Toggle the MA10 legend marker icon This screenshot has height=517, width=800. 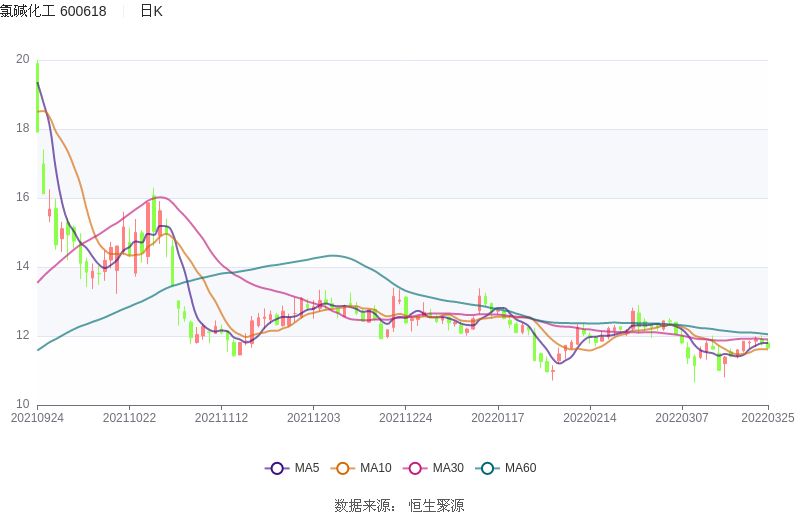[344, 468]
